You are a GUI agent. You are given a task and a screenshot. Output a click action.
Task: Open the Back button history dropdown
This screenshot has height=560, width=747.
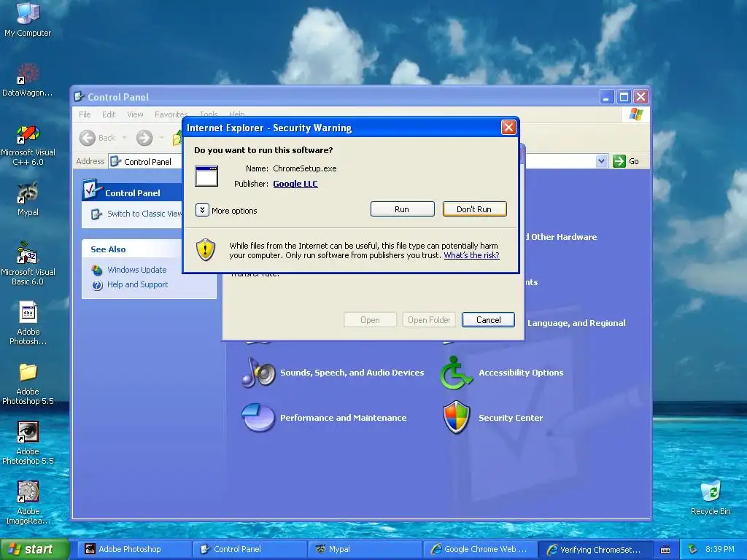[x=124, y=138]
